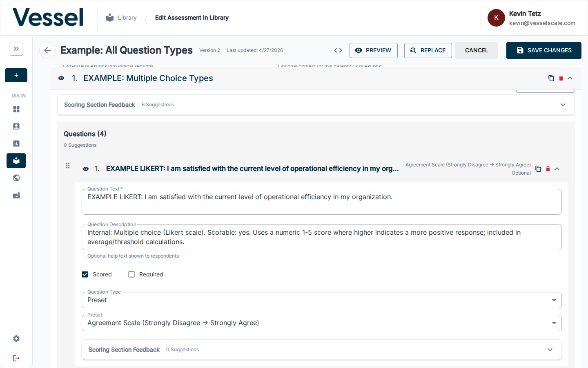Open the Preset Agreement Scale dropdown
Viewport: 588px width, 368px height.
click(x=322, y=323)
